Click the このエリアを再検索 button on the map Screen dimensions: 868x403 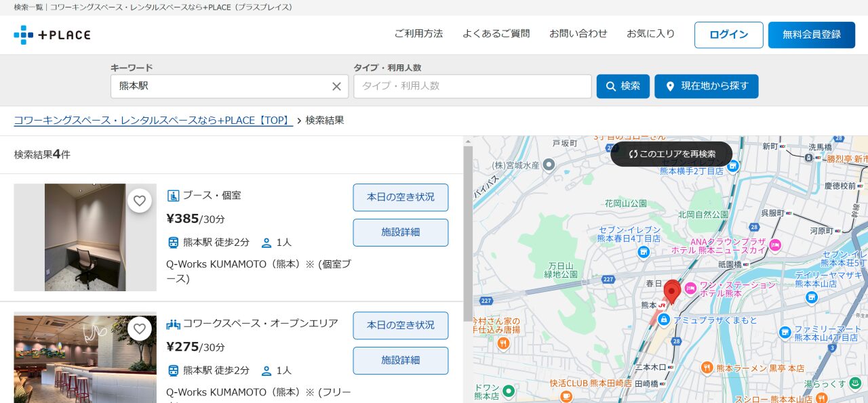(671, 154)
